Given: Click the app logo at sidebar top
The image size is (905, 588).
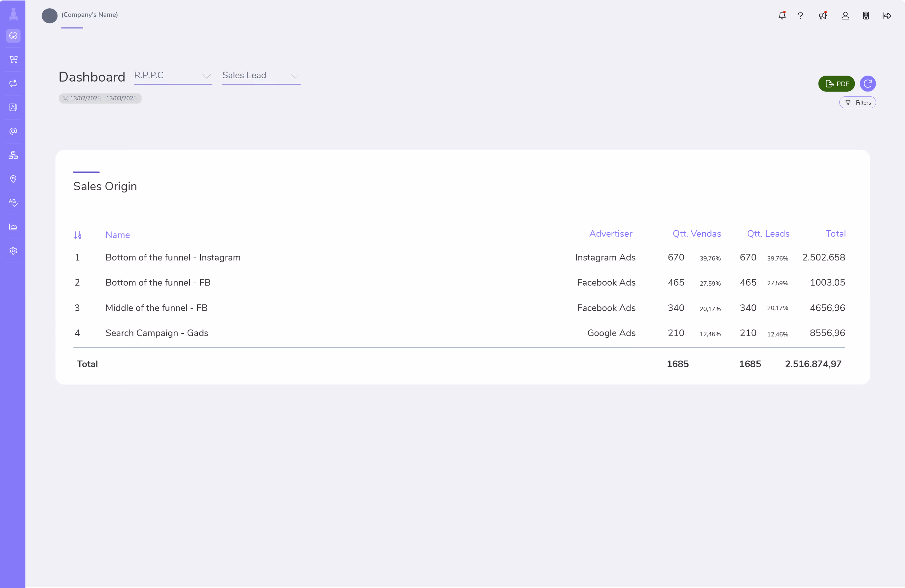Looking at the screenshot, I should click(x=13, y=14).
